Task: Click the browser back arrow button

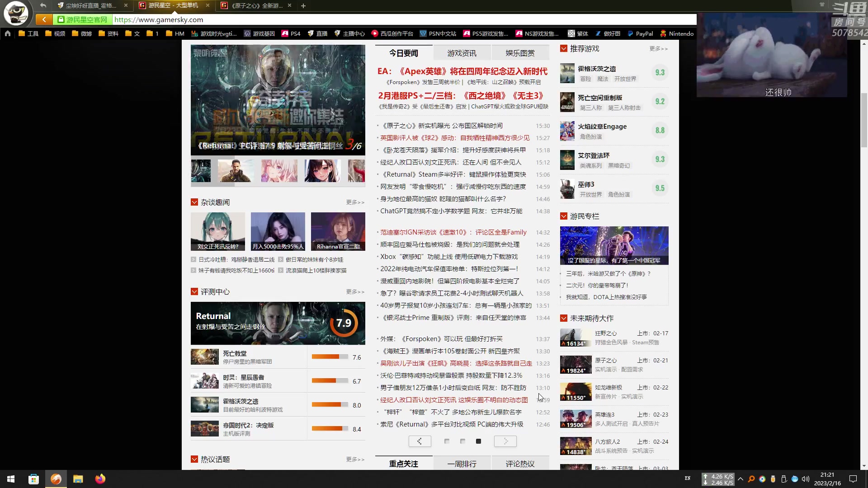Action: (44, 19)
